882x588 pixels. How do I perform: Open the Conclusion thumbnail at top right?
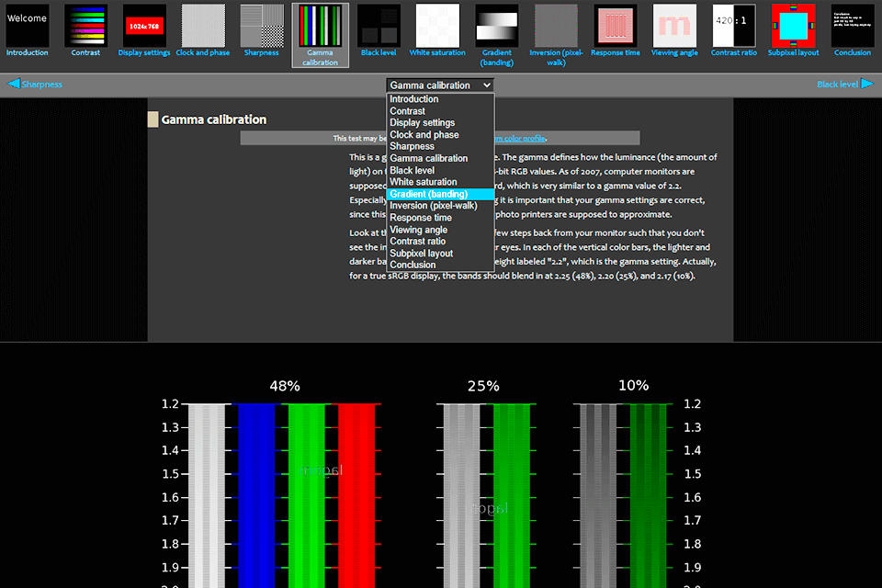click(x=852, y=26)
